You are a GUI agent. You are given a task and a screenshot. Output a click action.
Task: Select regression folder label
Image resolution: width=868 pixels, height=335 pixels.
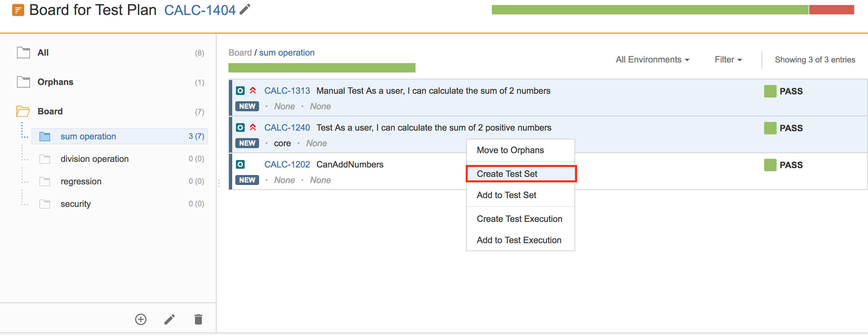[x=81, y=182]
